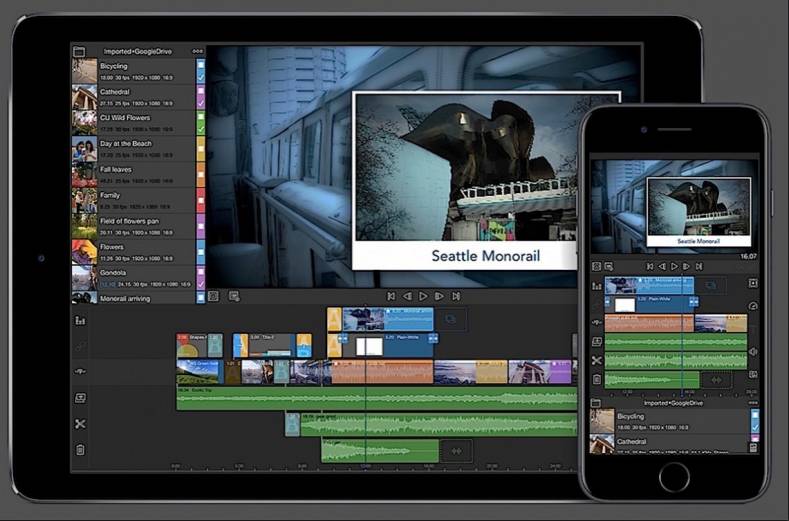Toggle blue color tag checkbox for Bicycling

coord(201,71)
